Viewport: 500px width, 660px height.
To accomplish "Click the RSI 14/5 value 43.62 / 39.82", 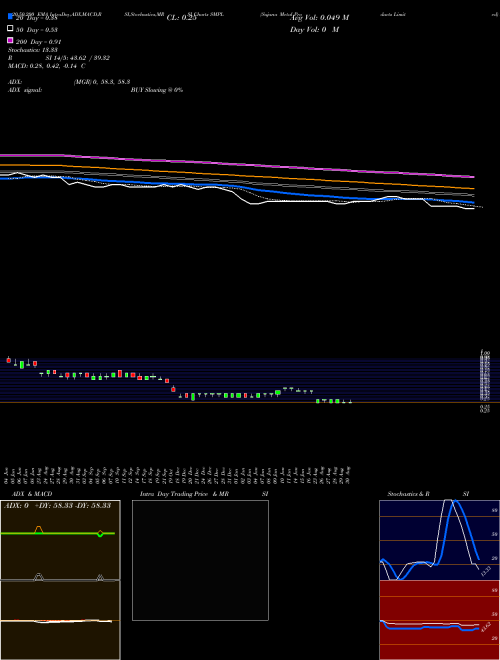I will [x=77, y=58].
